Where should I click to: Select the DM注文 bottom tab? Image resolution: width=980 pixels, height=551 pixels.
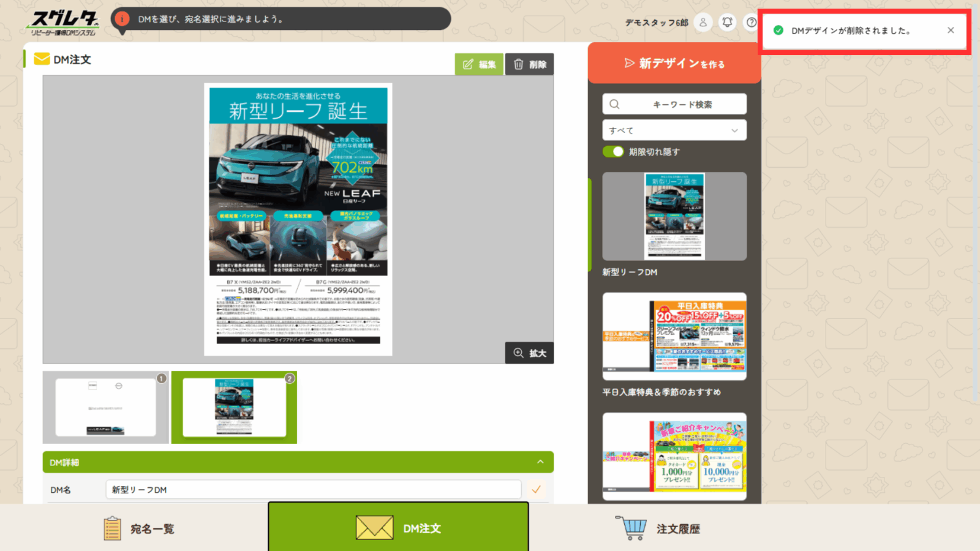tap(398, 528)
